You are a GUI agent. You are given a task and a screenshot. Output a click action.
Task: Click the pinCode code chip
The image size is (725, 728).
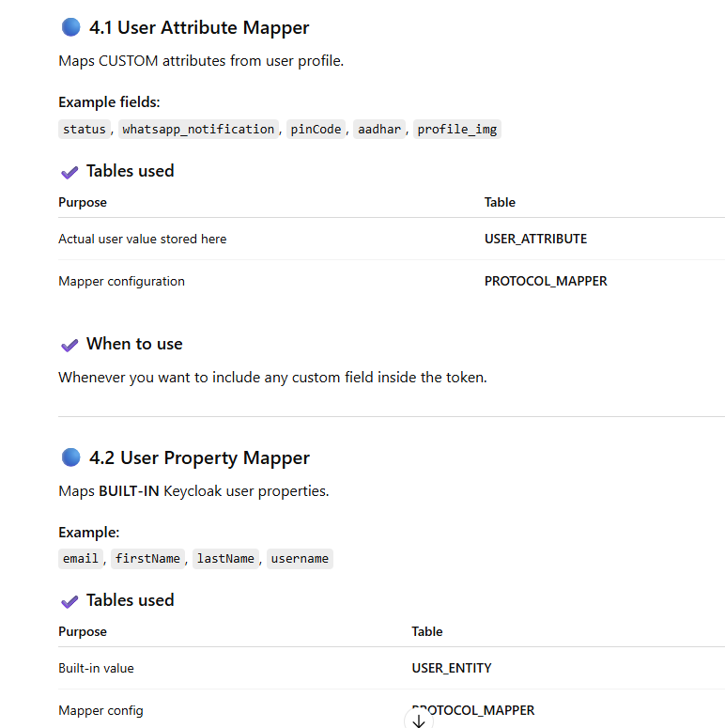316,130
